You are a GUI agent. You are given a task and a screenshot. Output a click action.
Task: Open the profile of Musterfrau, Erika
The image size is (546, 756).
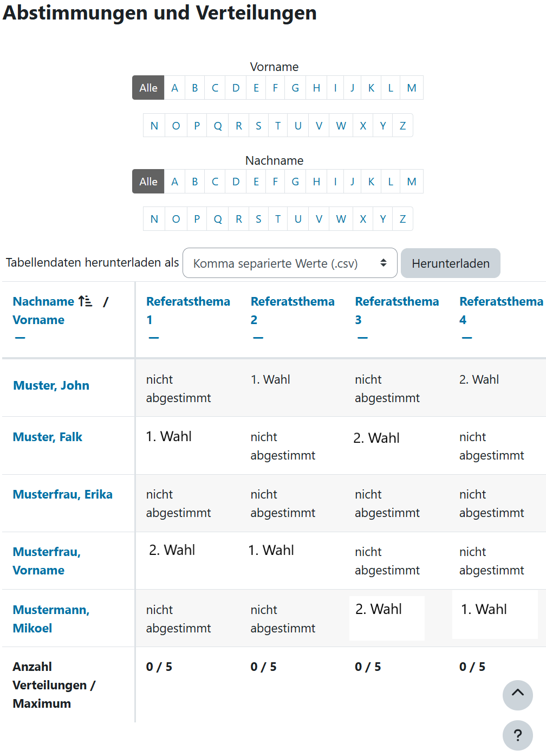point(62,494)
